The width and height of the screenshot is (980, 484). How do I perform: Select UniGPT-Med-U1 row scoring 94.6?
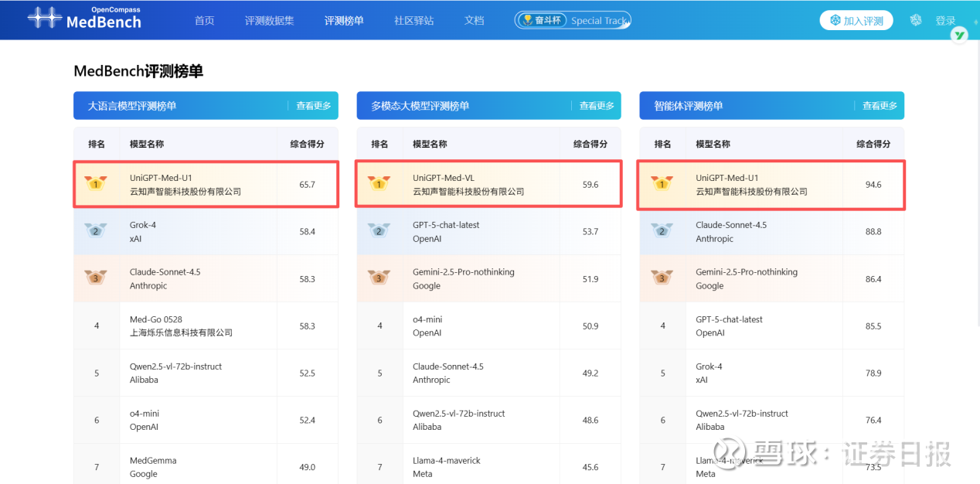[x=771, y=184]
